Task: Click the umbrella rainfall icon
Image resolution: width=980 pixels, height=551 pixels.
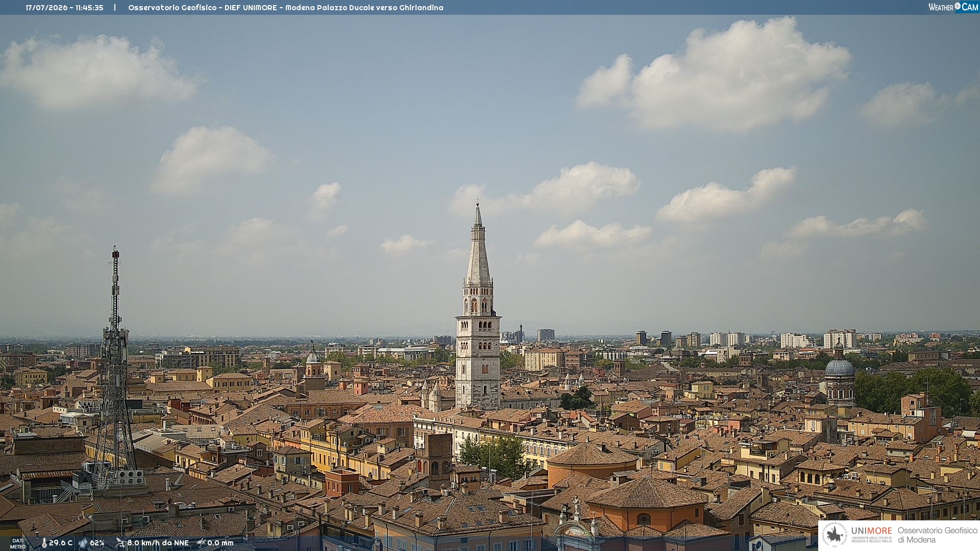Action: (201, 543)
